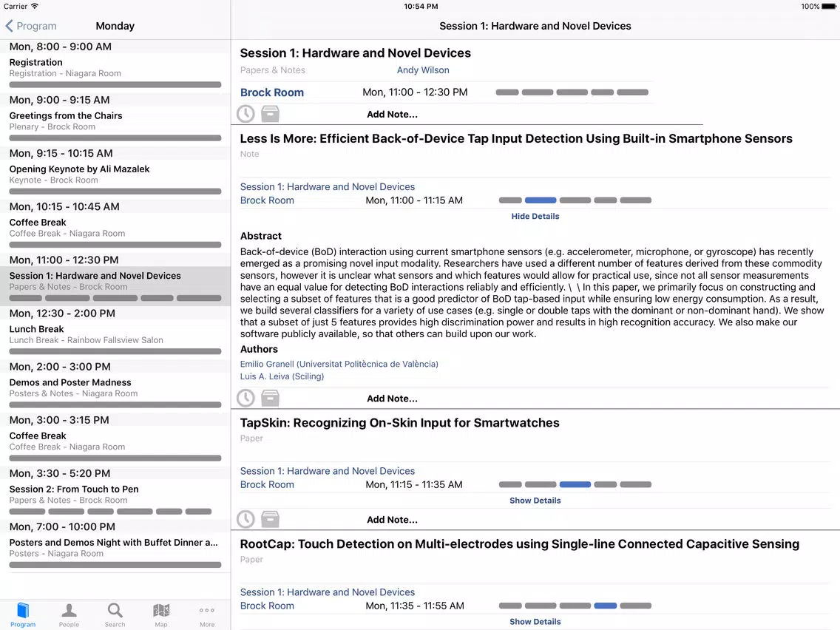Screen dimensions: 840x630
Task: Collapse abstract with Hide Details
Action: coord(535,216)
